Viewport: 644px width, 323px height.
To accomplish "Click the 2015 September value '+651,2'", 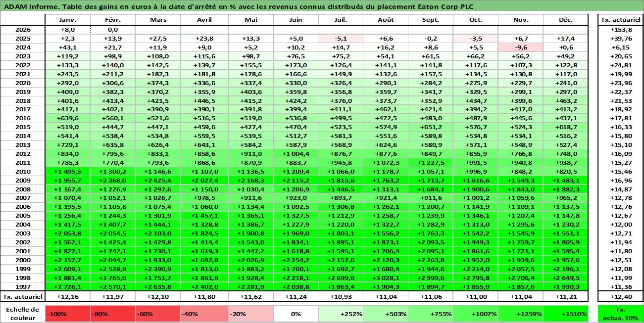I will point(431,127).
